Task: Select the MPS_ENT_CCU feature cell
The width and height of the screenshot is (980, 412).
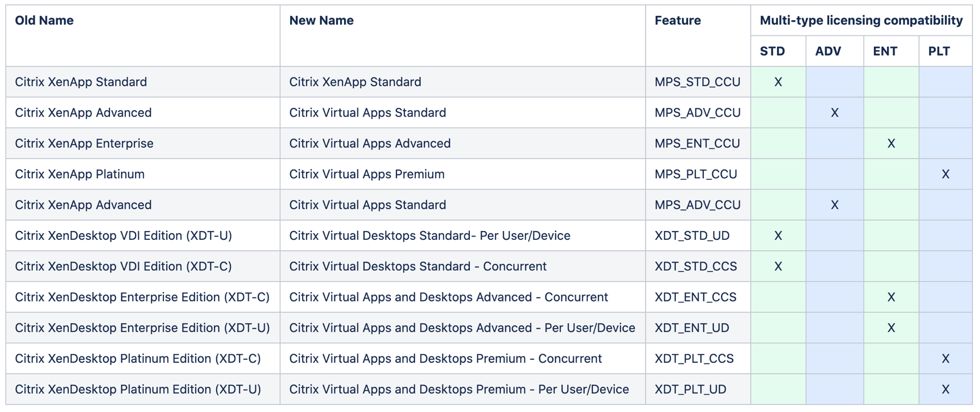Action: [x=698, y=143]
